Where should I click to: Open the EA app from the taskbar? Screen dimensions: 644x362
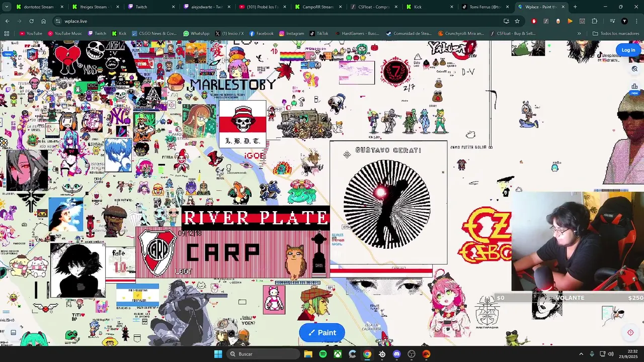427,354
